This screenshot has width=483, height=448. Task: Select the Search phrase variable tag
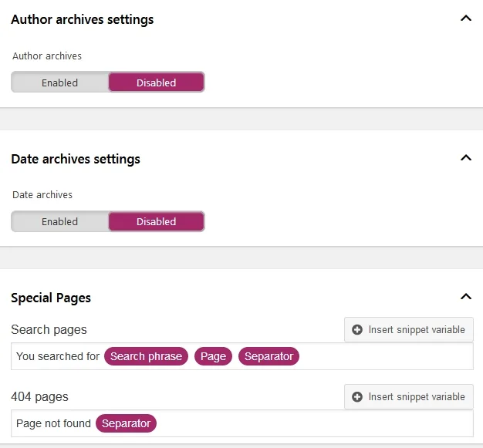click(146, 356)
